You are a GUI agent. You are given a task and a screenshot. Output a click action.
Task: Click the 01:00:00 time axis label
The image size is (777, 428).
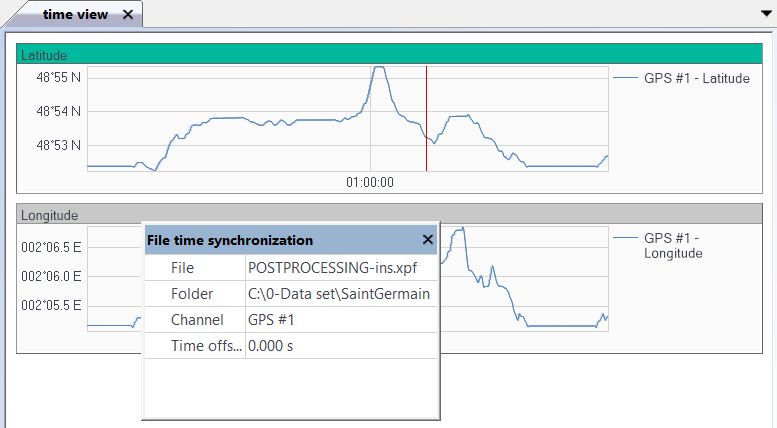tap(370, 183)
